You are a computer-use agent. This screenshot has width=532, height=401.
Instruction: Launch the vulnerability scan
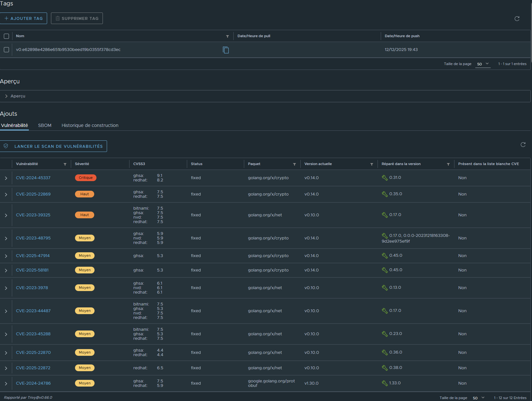click(54, 146)
